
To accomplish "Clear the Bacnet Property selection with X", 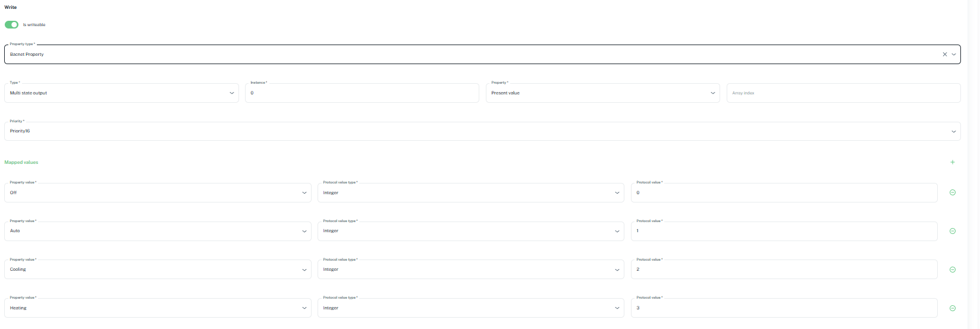I will (x=944, y=54).
